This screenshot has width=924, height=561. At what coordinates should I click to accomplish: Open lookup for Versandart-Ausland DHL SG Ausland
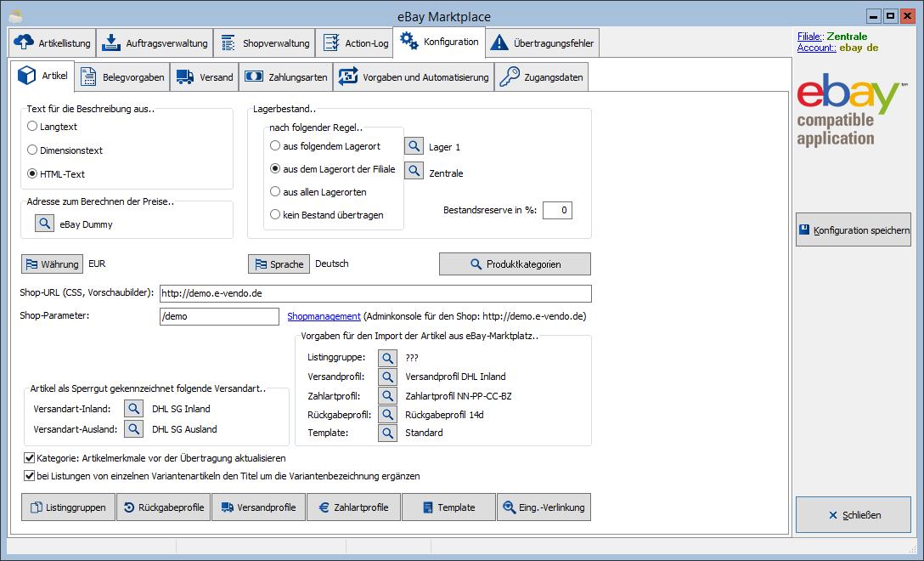click(x=134, y=429)
